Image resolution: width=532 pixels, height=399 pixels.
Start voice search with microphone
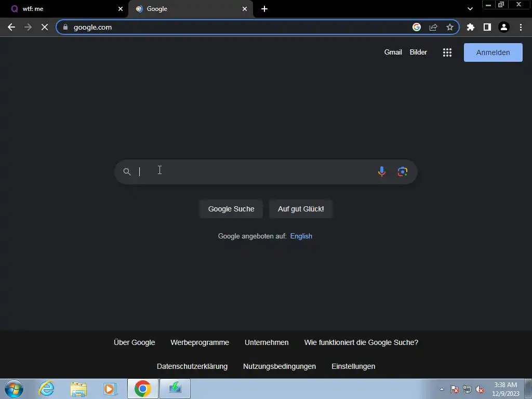click(382, 171)
